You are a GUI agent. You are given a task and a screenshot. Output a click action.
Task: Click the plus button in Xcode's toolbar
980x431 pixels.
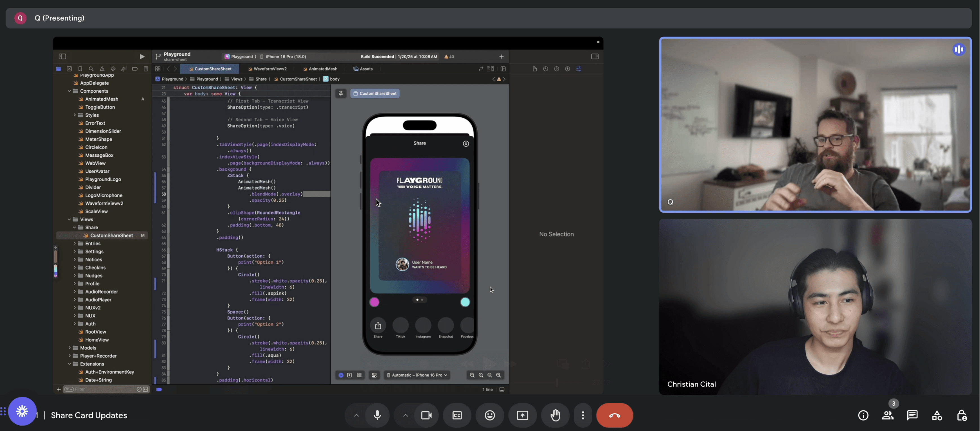click(x=502, y=57)
